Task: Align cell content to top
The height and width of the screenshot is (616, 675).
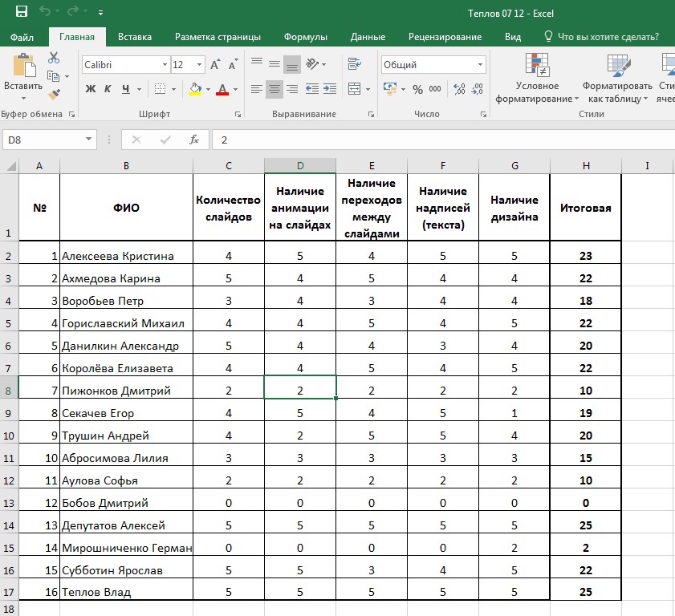Action: (x=257, y=63)
